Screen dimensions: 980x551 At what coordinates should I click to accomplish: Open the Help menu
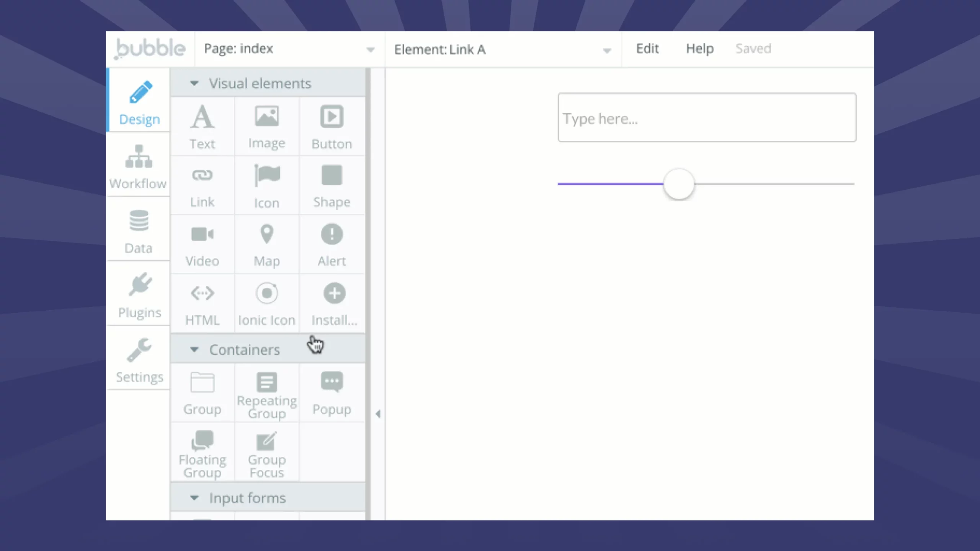700,48
